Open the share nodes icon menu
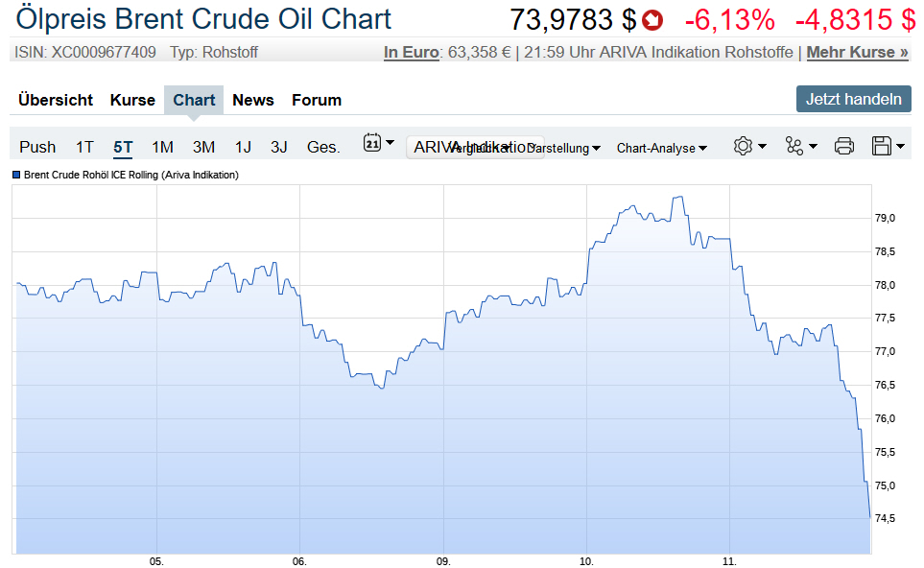Viewport: 924px width, 568px height. click(794, 146)
